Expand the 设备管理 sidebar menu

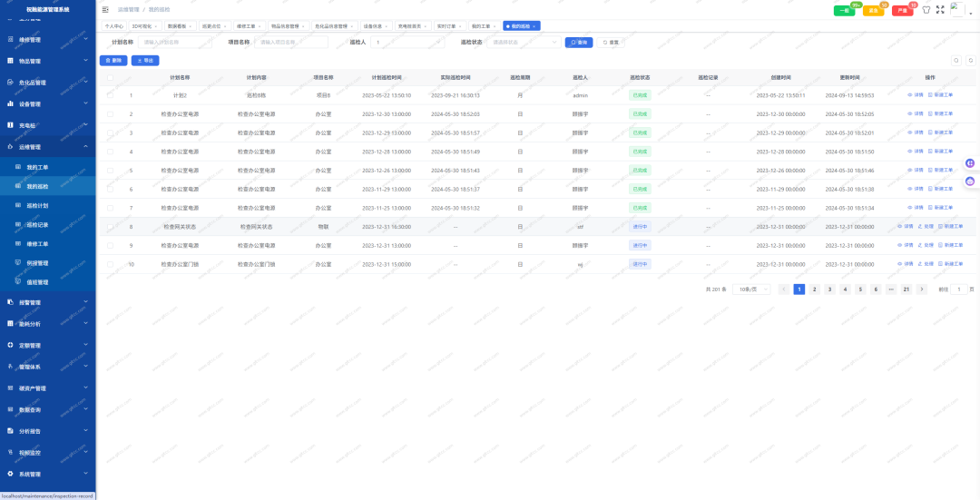tap(47, 103)
